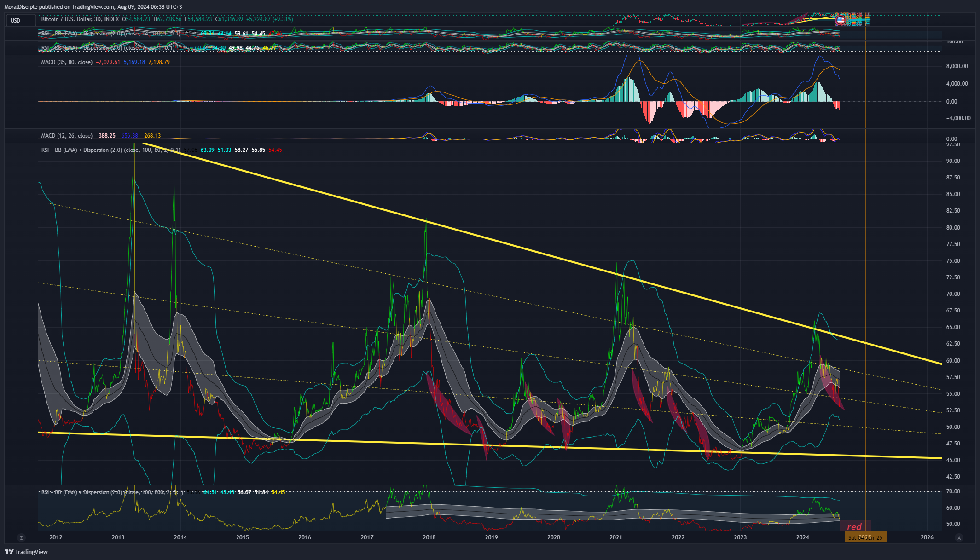The height and width of the screenshot is (560, 980).
Task: Open the MACD (35, 80, close) indicator legend
Action: pyautogui.click(x=67, y=62)
